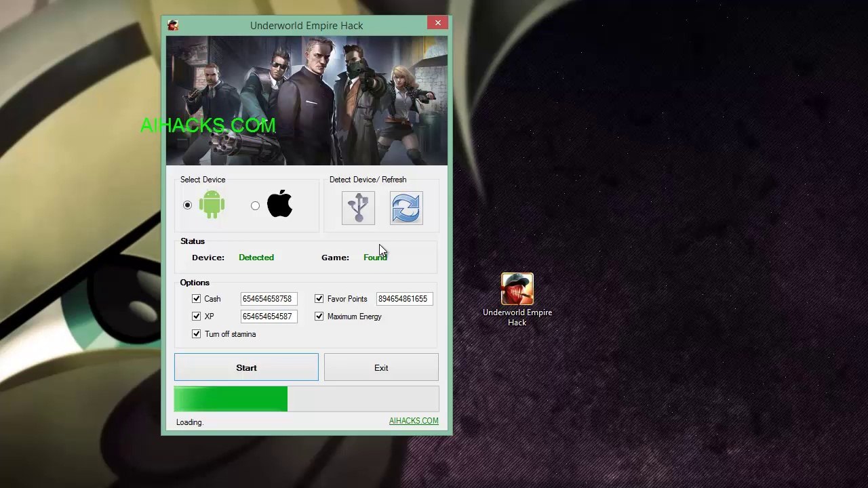This screenshot has width=868, height=488.
Task: Click the "Detected" device status text
Action: coord(256,258)
